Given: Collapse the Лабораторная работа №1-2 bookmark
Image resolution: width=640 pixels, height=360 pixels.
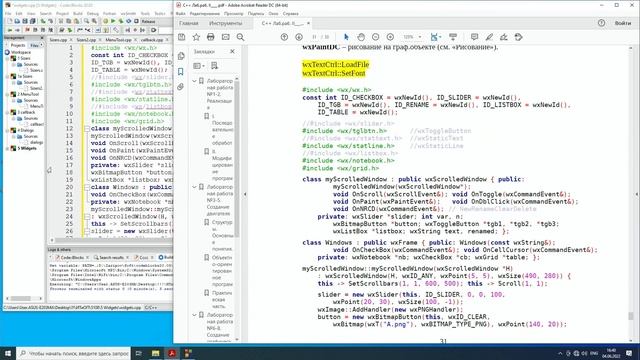Looking at the screenshot, I should [195, 81].
